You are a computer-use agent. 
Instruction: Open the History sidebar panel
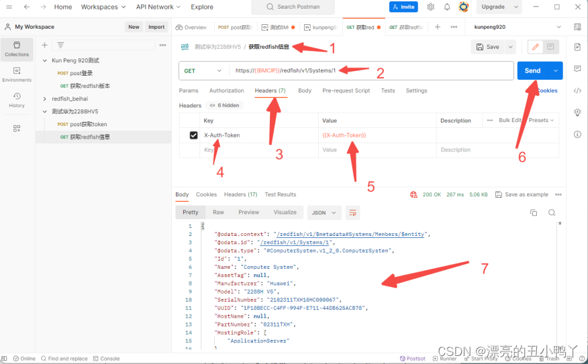pyautogui.click(x=17, y=100)
